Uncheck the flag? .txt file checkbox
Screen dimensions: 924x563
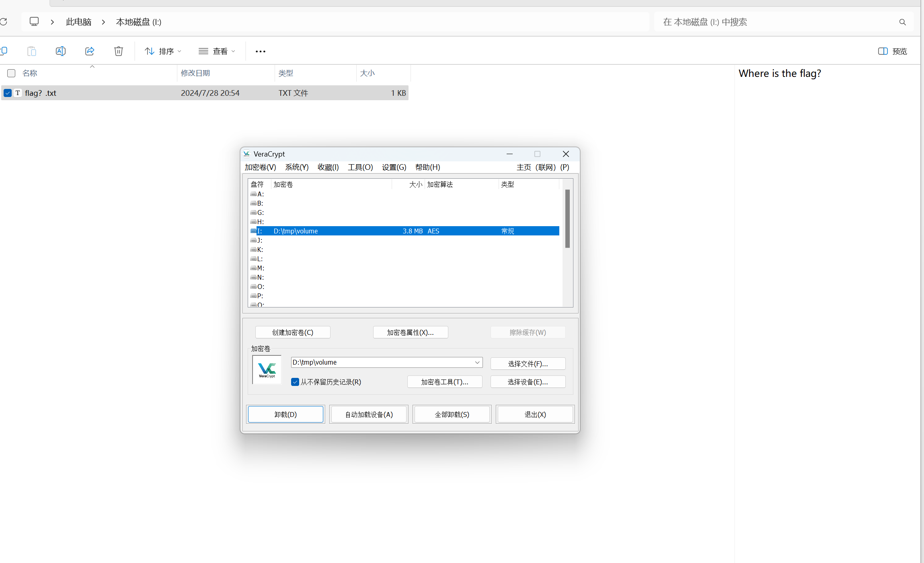[x=8, y=93]
